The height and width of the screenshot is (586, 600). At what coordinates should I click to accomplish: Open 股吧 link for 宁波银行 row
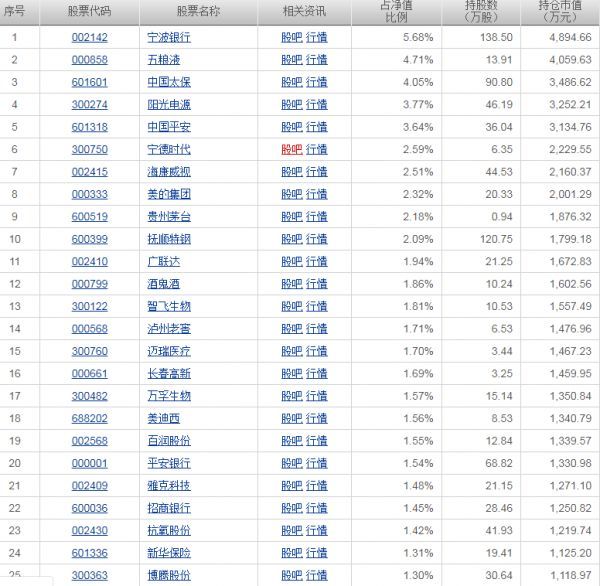[x=292, y=38]
